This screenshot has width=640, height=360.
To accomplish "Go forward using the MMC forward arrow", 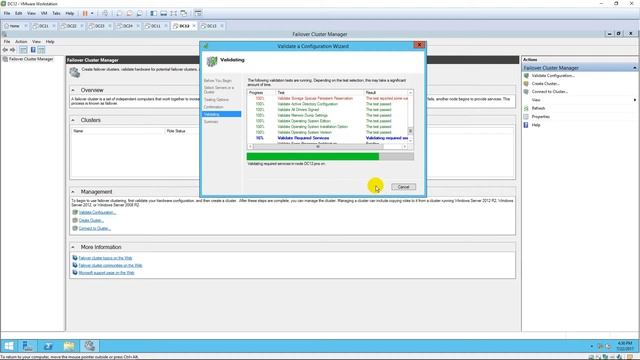I will [13, 50].
